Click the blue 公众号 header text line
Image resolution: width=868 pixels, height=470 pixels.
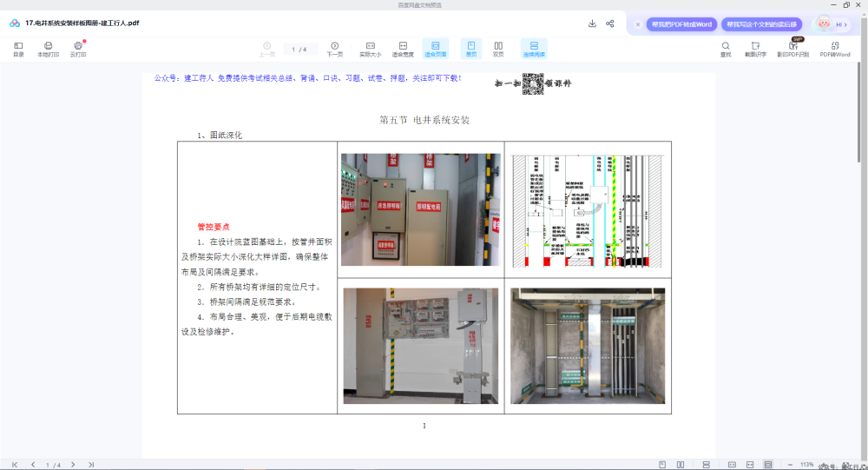(307, 78)
